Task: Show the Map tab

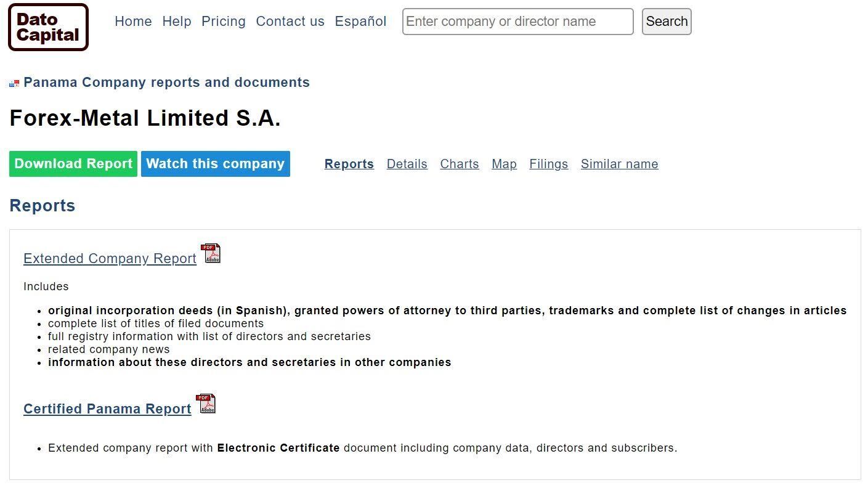Action: click(504, 164)
